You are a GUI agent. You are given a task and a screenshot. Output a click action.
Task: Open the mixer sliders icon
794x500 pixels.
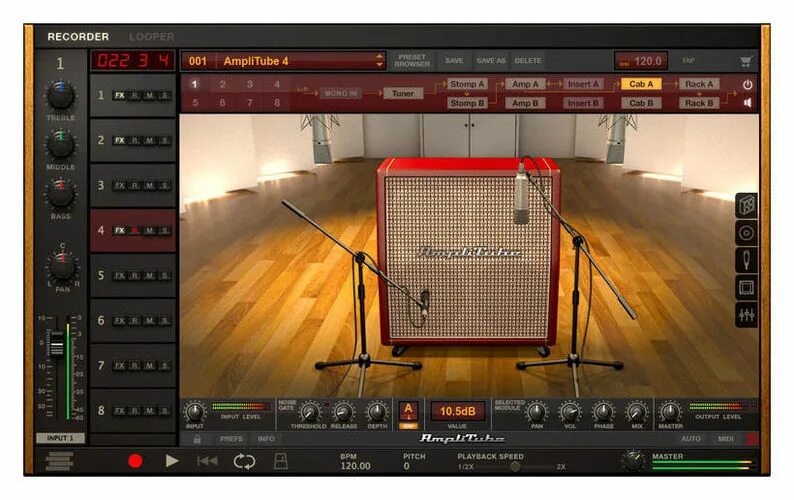pyautogui.click(x=746, y=315)
